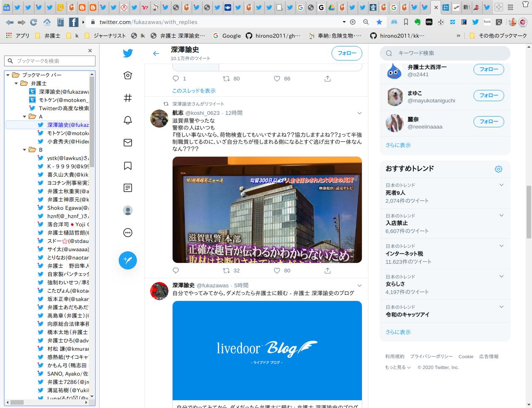Open the bookmarks icon in sidebar
Image resolution: width=532 pixels, height=408 pixels.
(128, 165)
